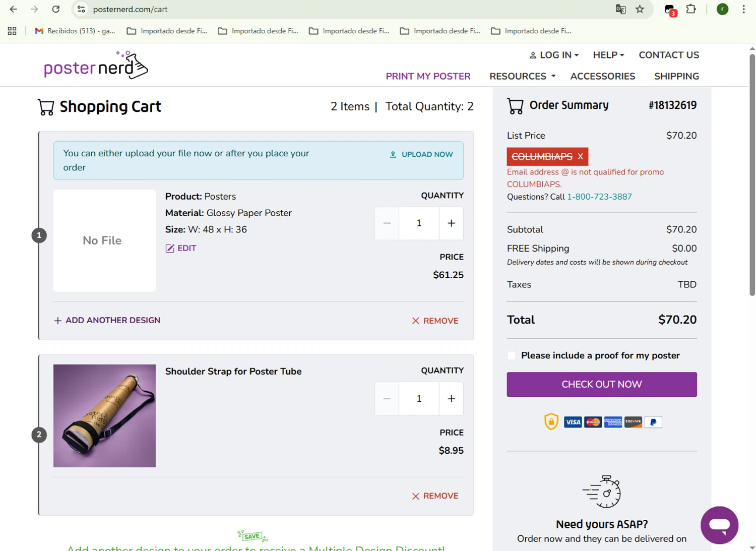Click order number #18132619
756x551 pixels.
[672, 105]
